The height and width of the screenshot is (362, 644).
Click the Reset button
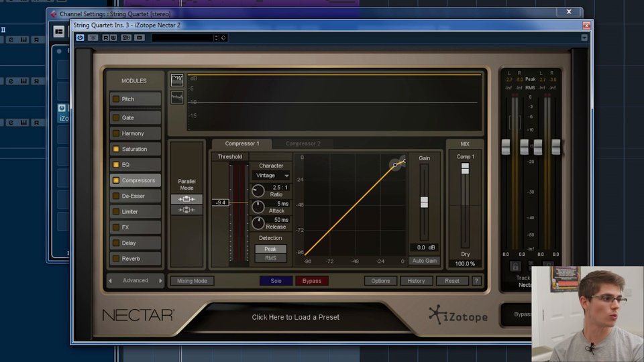[451, 281]
